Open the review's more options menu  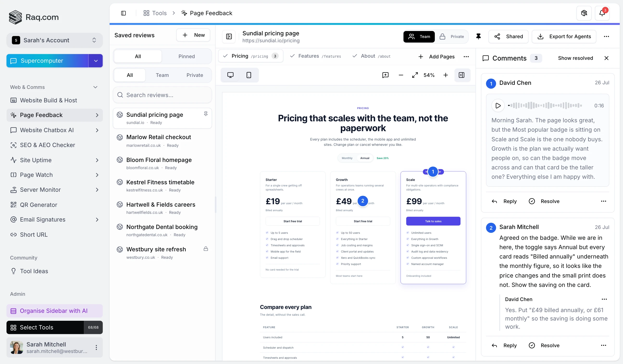[606, 37]
